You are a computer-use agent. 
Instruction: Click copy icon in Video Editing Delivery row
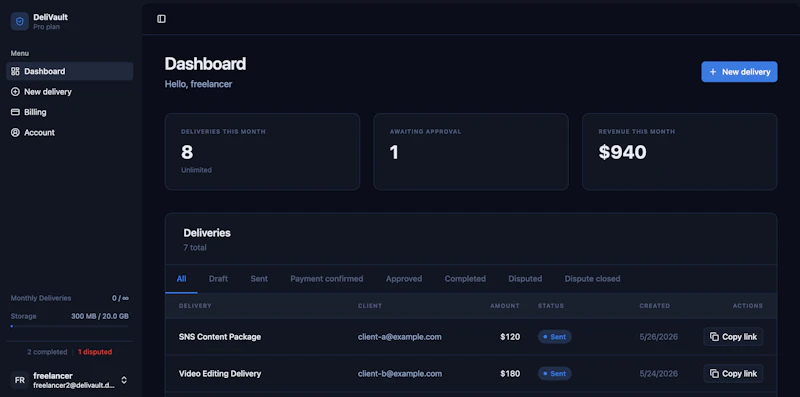click(714, 374)
